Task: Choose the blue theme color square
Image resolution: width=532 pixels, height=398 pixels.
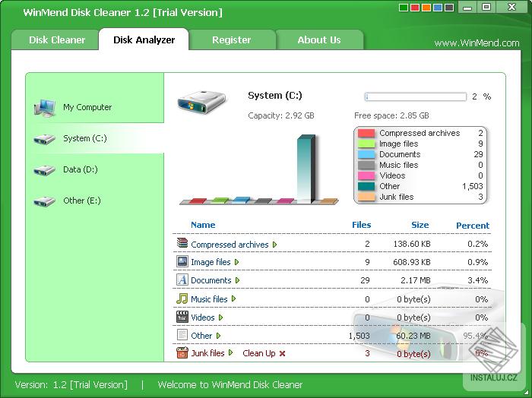Action: point(438,7)
